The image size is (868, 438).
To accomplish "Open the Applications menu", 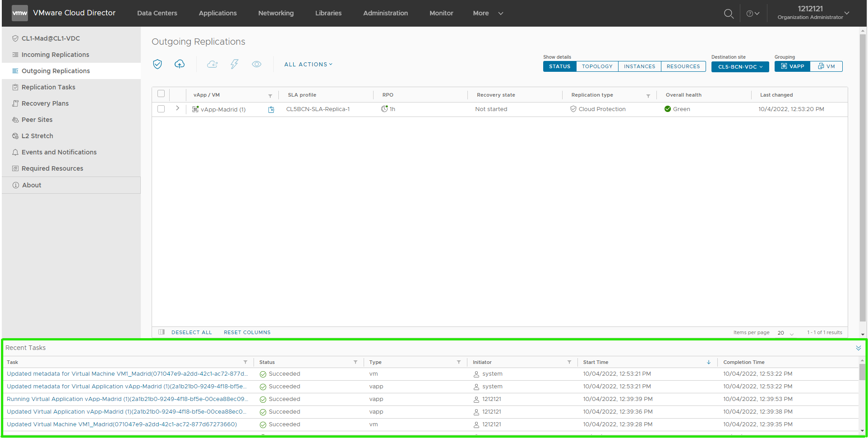I will [x=217, y=13].
